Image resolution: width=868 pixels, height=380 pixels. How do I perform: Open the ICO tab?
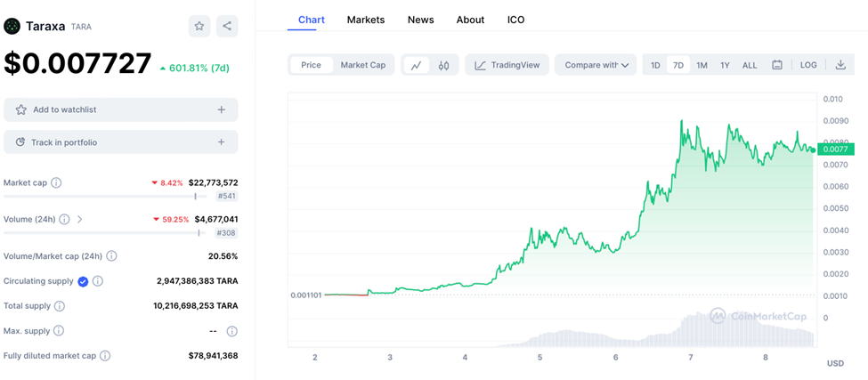tap(516, 20)
